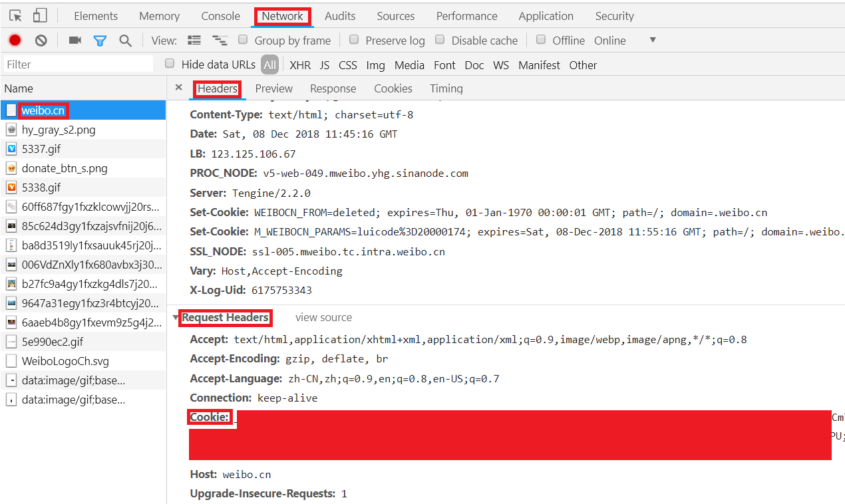This screenshot has height=504, width=845.
Task: Select the ba8d3519ly1fxsauuk45rj20j request
Action: [83, 245]
